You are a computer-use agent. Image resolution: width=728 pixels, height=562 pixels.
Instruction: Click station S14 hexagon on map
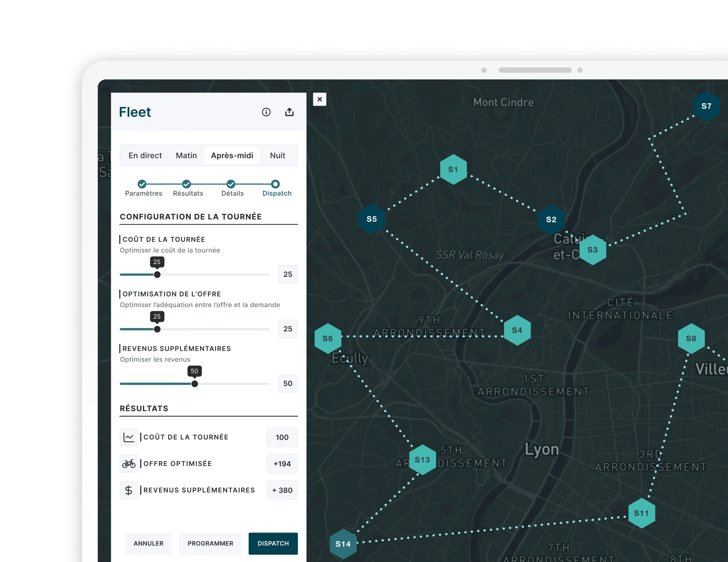pos(343,544)
